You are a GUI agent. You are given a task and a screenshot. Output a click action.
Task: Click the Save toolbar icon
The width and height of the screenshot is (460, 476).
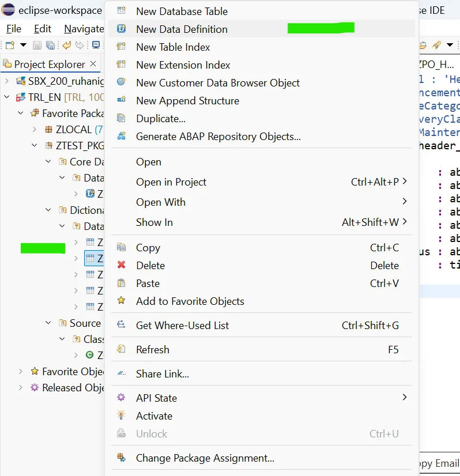36,45
